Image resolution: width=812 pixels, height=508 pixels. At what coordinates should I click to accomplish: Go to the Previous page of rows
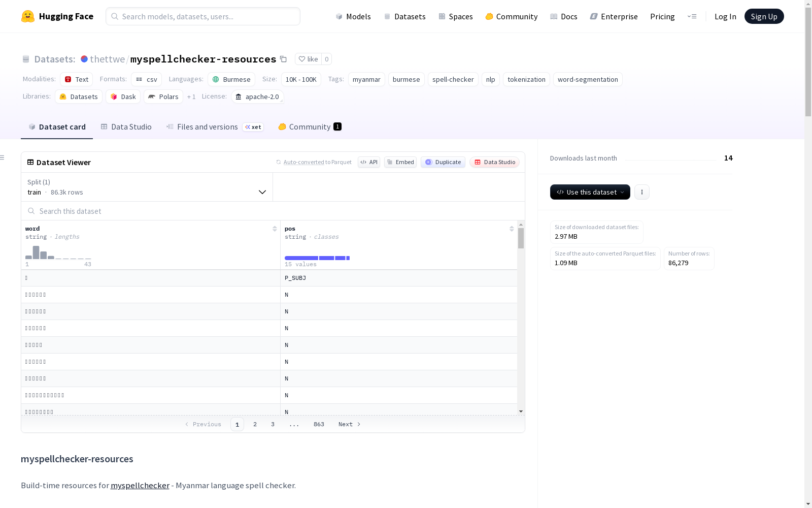click(202, 424)
